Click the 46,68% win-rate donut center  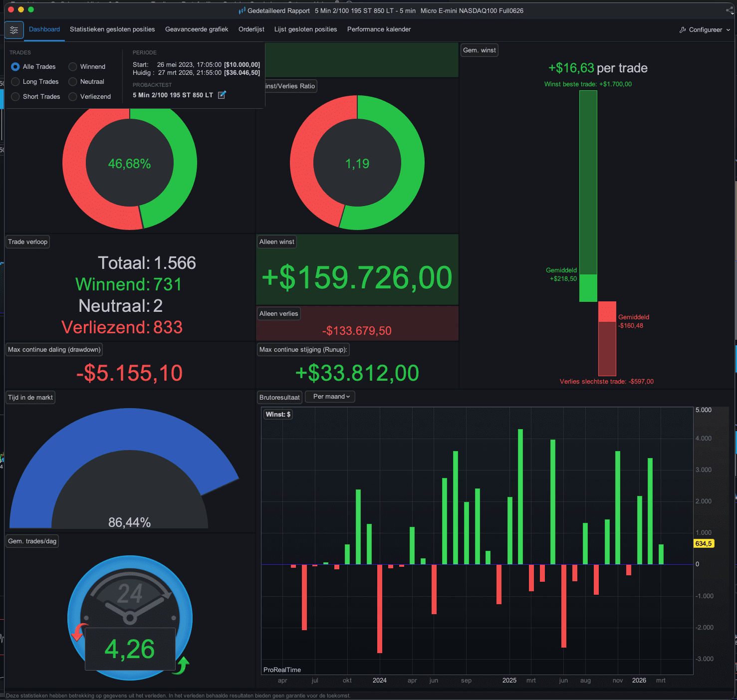pos(129,164)
